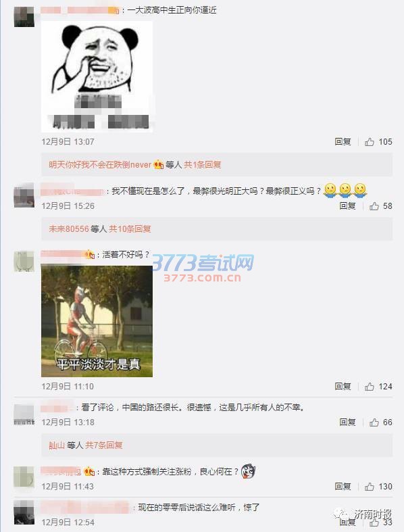This screenshot has width=404, height=532.
Task: Click 回复 on the 11:10 comment
Action: [343, 387]
